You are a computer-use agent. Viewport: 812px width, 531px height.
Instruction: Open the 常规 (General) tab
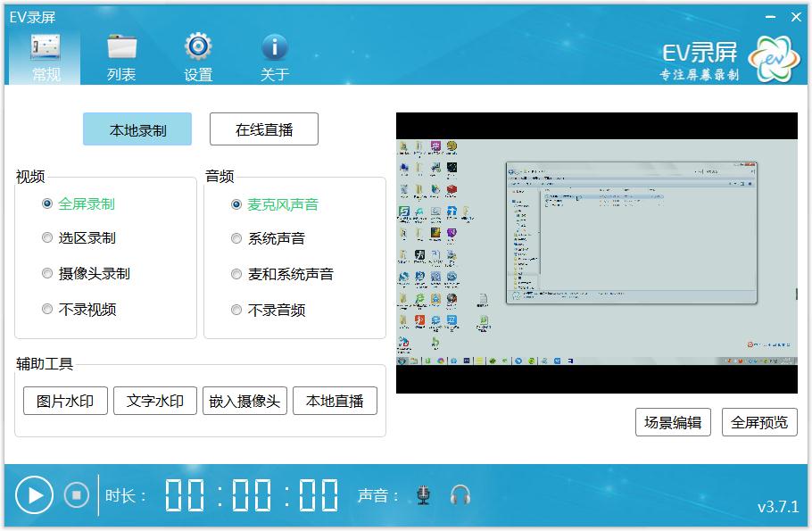46,58
